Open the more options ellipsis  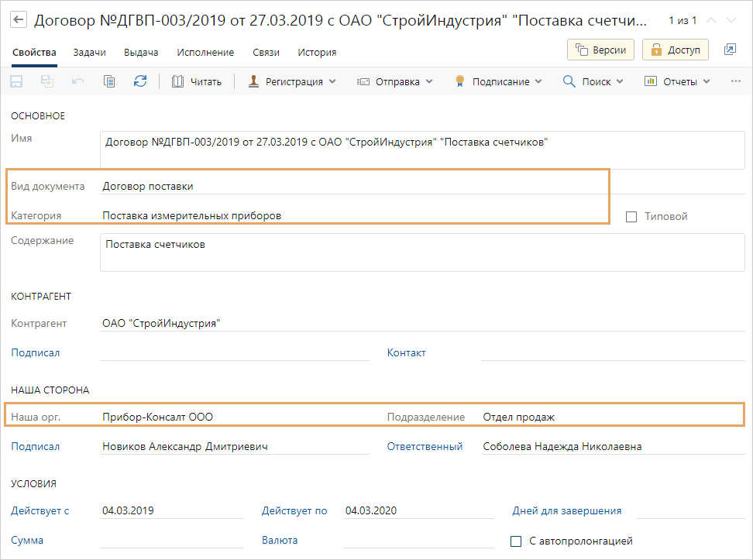tap(736, 81)
